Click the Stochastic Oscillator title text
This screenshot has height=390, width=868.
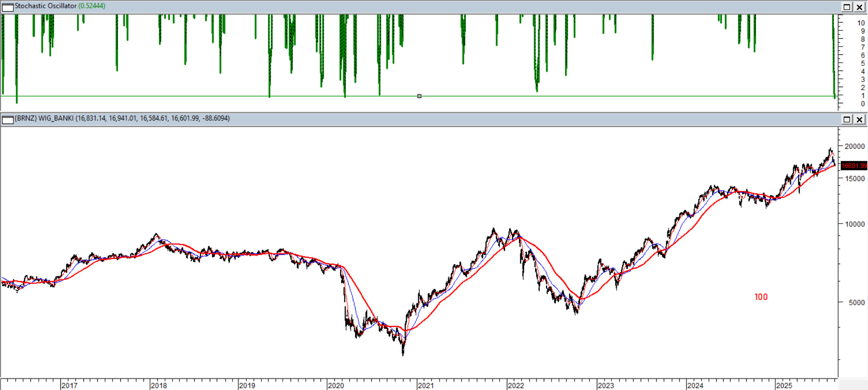pyautogui.click(x=45, y=6)
